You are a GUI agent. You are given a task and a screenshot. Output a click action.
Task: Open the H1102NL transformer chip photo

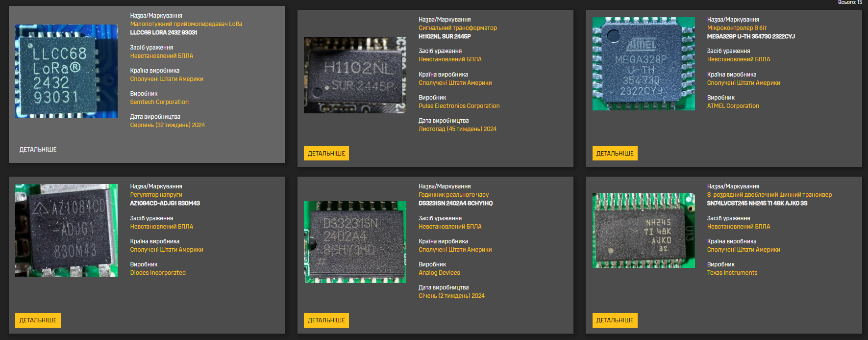(355, 75)
